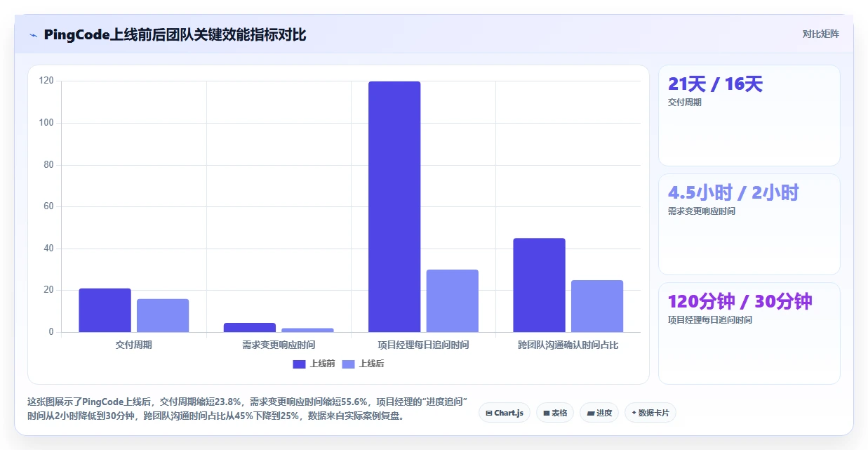Click the 对比矩阵 label in header
The image size is (868, 450).
click(x=820, y=34)
